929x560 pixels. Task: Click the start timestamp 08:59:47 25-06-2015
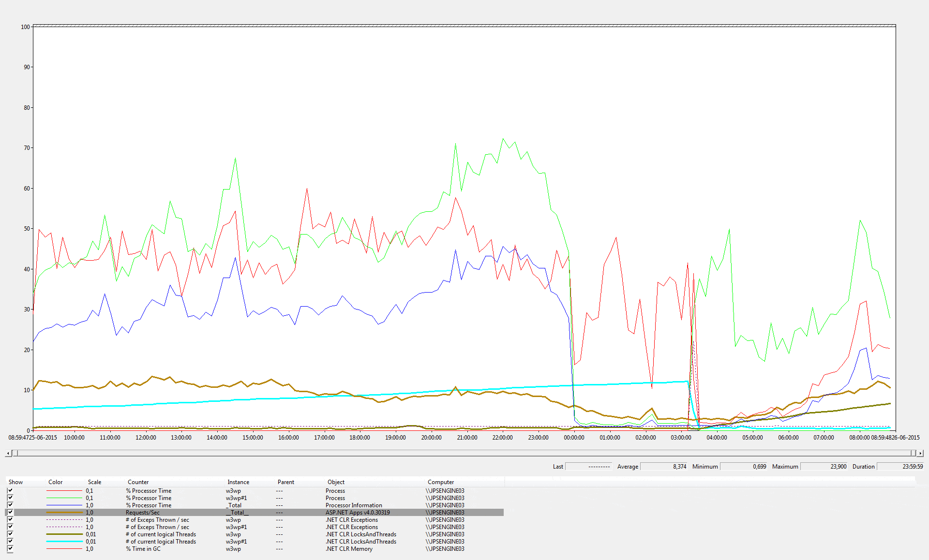pos(33,437)
